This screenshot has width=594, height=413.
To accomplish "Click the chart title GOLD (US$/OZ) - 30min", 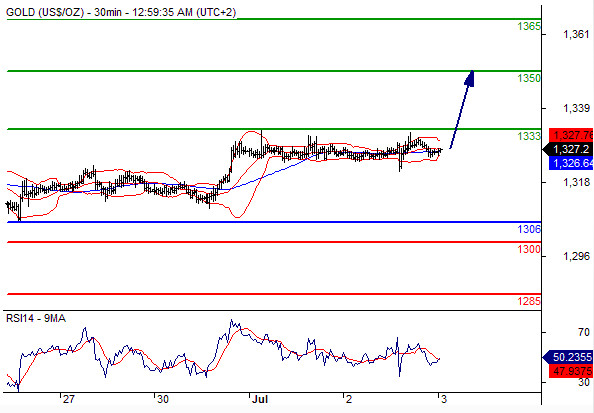I will [x=64, y=12].
